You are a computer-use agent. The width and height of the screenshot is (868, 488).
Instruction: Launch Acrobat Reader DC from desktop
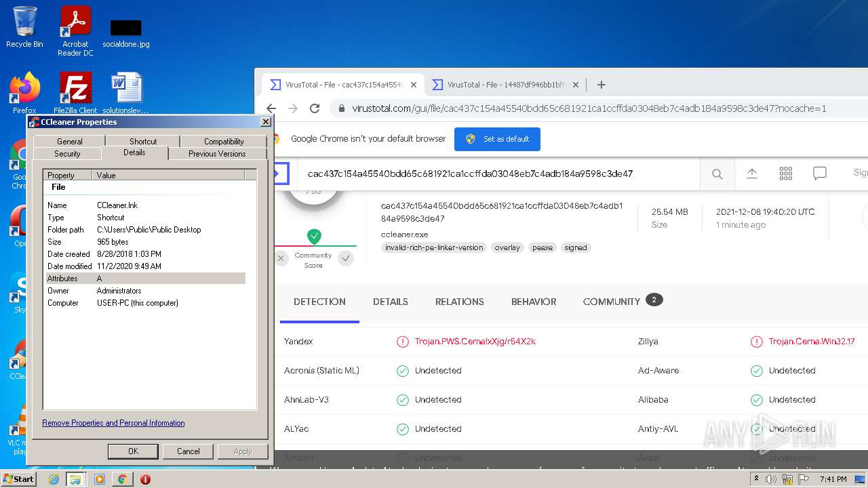point(75,31)
